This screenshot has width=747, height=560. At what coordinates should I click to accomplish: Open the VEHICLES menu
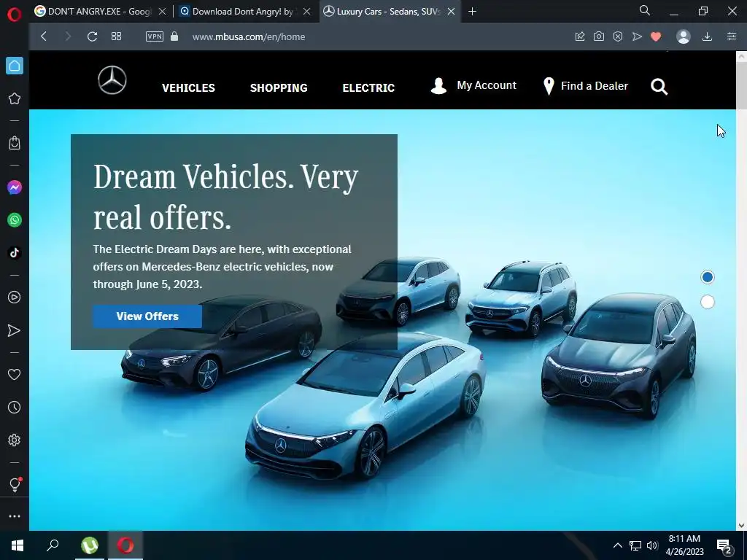pyautogui.click(x=188, y=87)
